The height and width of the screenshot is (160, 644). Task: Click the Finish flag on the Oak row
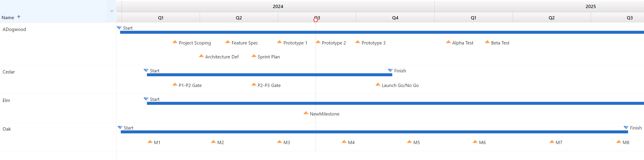point(627,127)
